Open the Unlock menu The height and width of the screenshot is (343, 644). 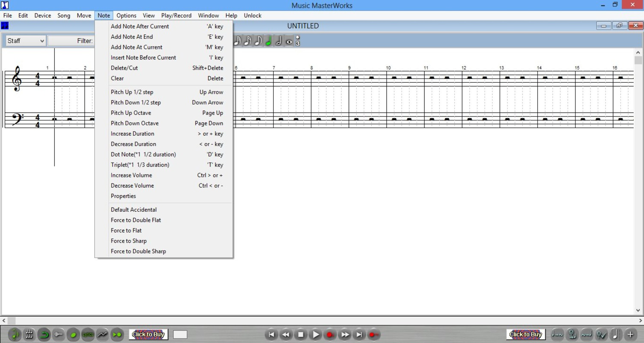pos(253,15)
